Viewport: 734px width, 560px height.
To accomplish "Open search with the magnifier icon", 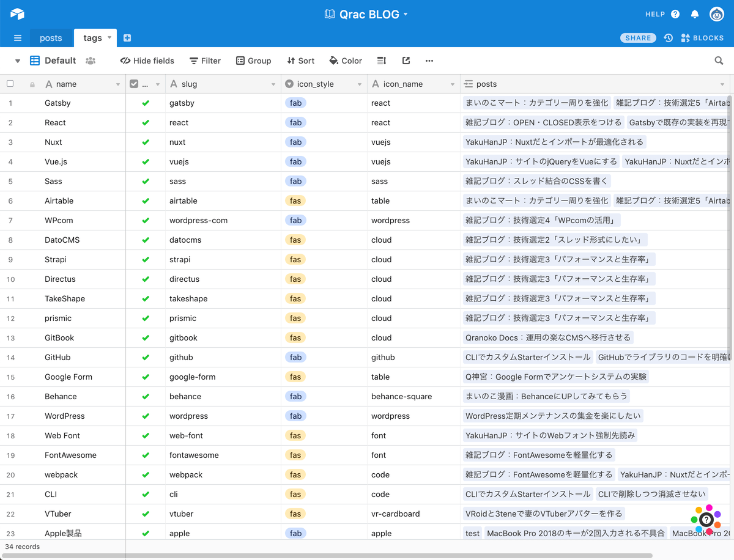I will tap(719, 61).
